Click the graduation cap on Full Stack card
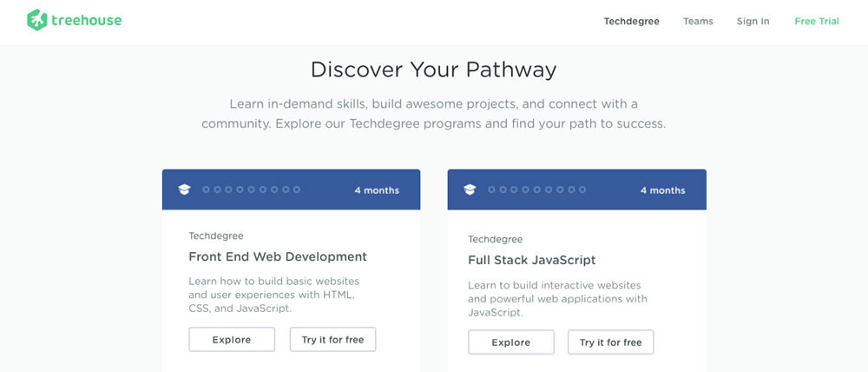 (x=470, y=189)
